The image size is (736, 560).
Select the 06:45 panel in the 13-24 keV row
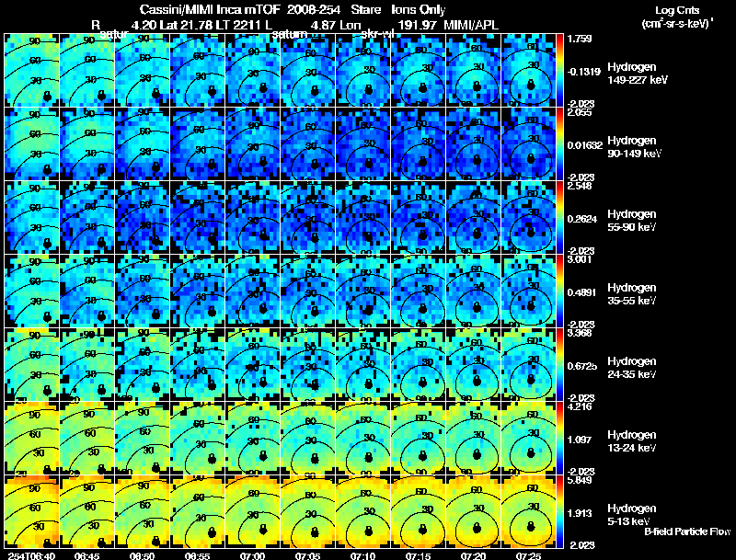[x=87, y=438]
